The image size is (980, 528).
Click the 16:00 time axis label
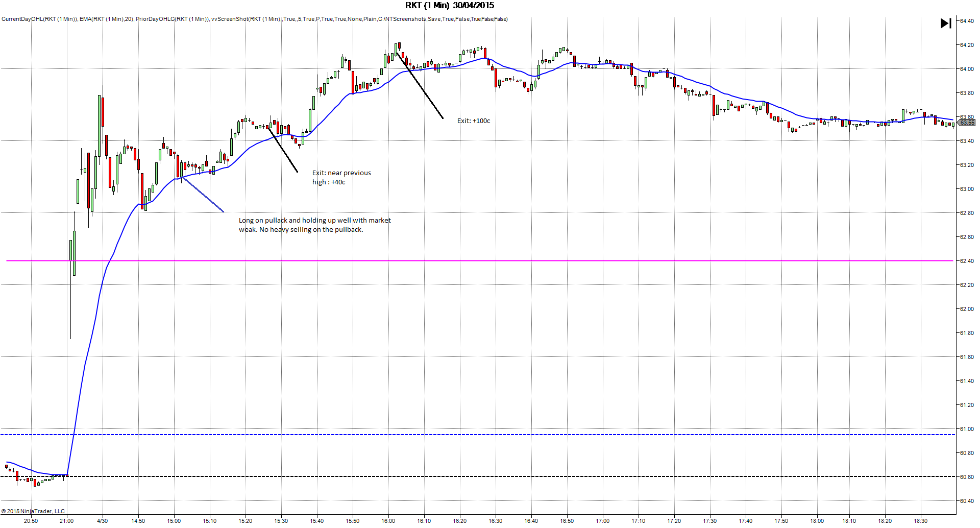(388, 521)
